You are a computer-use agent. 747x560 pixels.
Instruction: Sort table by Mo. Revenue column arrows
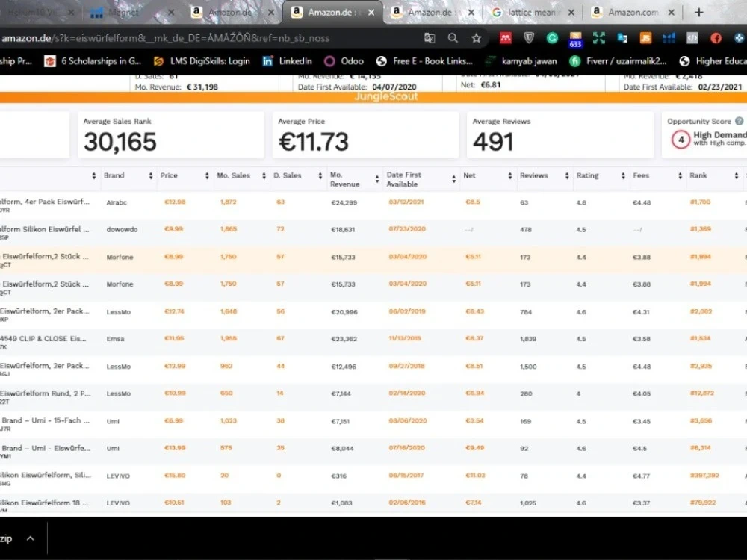point(376,179)
